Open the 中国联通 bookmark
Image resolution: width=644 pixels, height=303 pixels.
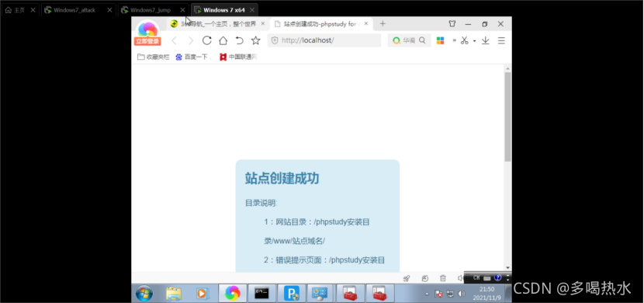[x=237, y=57]
